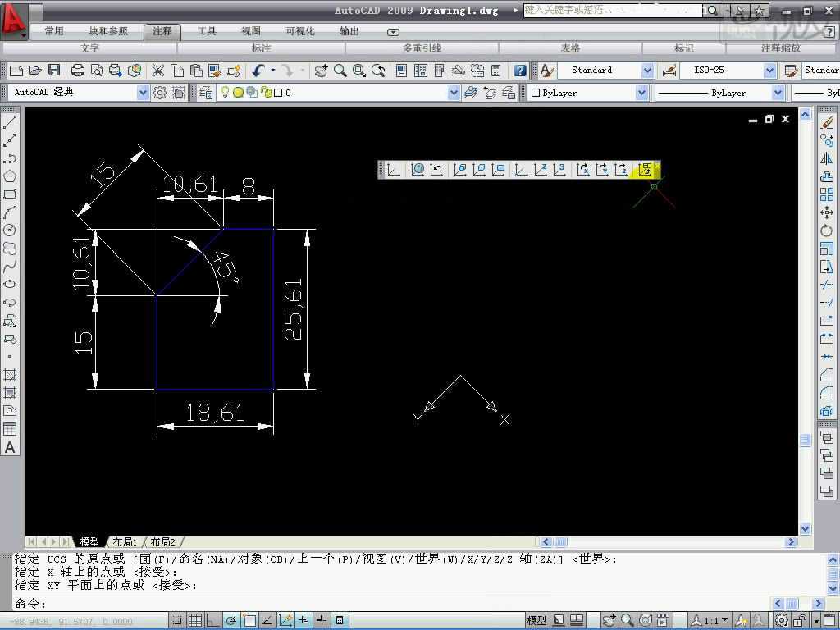Image resolution: width=840 pixels, height=630 pixels.
Task: Select the Table tool in draw toolbar
Action: [x=10, y=429]
